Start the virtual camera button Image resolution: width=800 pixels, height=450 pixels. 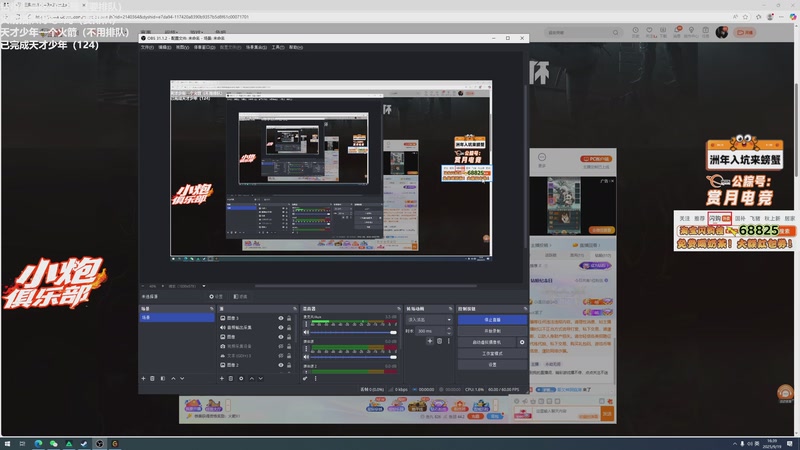(487, 342)
